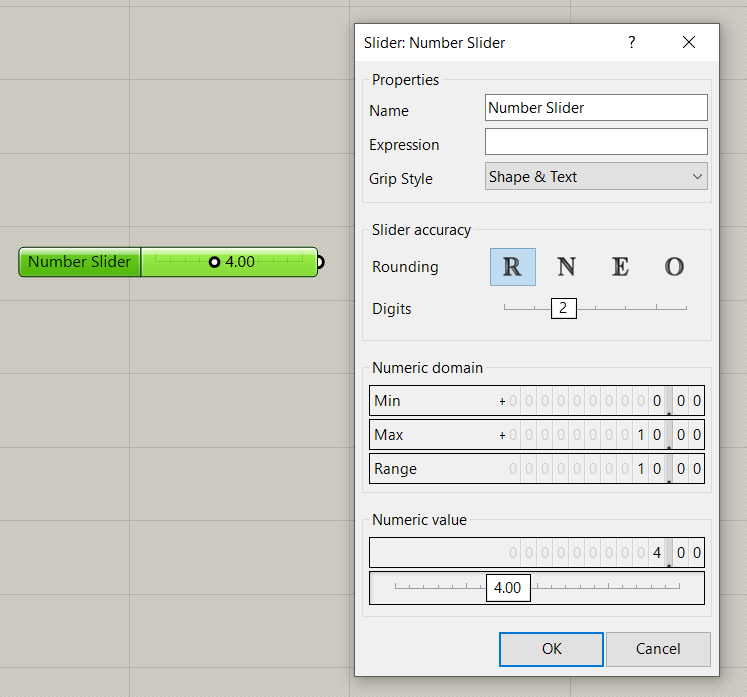The image size is (747, 697).
Task: Click the Digits slider handle showing 2
Action: (x=564, y=308)
